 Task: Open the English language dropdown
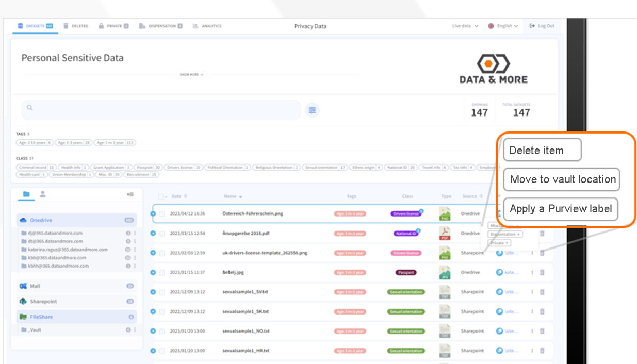tap(503, 26)
